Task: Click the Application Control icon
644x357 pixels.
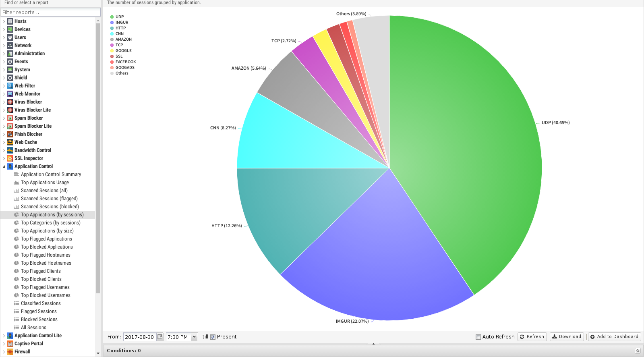Action: click(x=10, y=166)
